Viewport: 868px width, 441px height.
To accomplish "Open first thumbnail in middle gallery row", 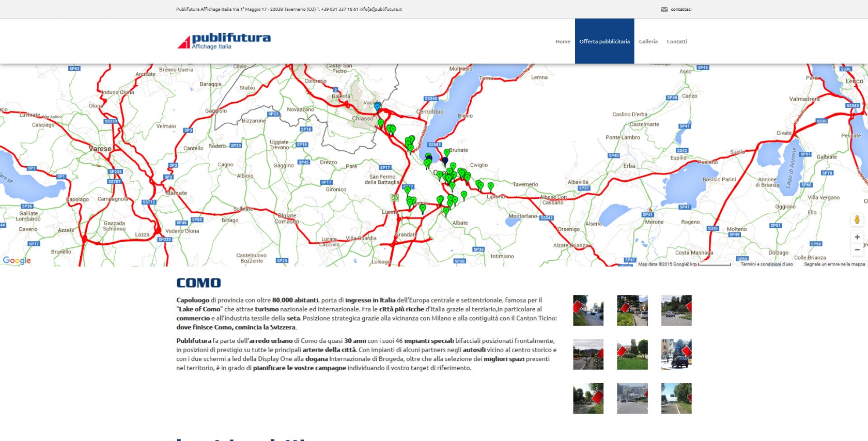I will (588, 354).
